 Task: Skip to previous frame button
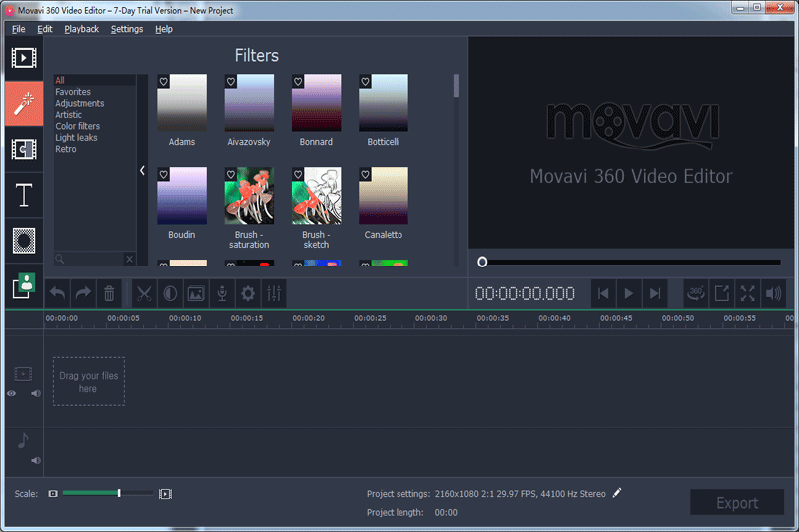coord(603,293)
